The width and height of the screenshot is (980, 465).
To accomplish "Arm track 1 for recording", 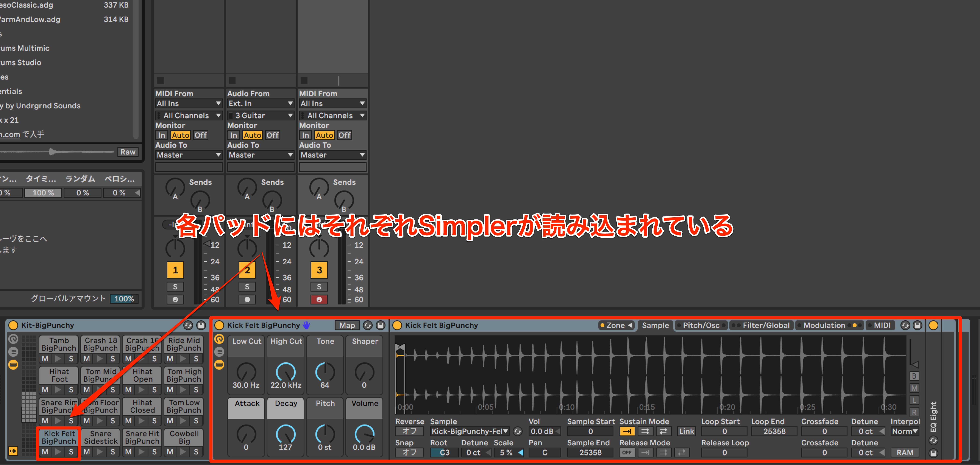I will click(175, 300).
